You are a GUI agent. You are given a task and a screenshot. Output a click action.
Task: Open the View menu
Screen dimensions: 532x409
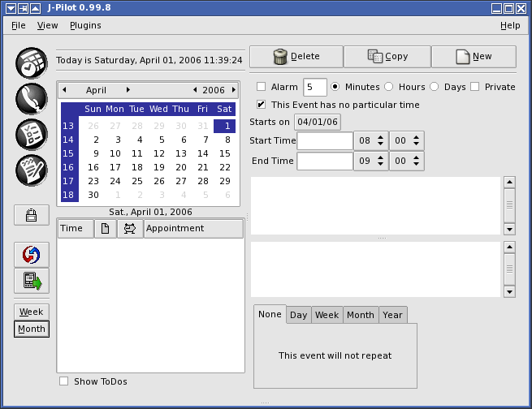pyautogui.click(x=47, y=25)
